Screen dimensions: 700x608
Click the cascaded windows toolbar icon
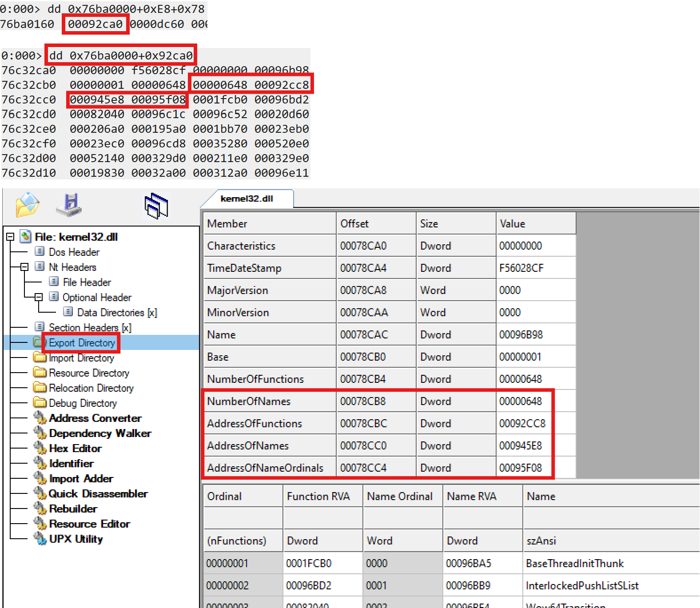pyautogui.click(x=156, y=206)
